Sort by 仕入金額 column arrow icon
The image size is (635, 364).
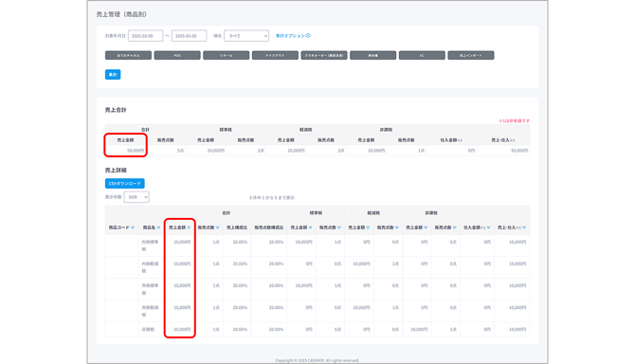pyautogui.click(x=488, y=227)
